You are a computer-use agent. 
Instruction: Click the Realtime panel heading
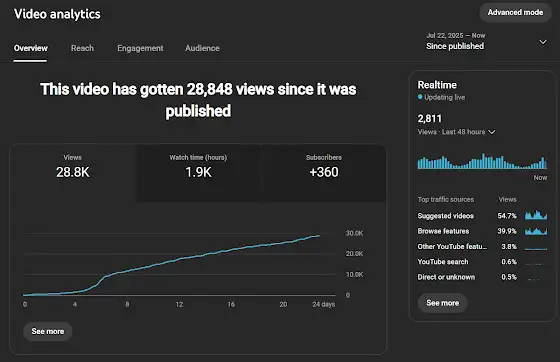[x=437, y=85]
